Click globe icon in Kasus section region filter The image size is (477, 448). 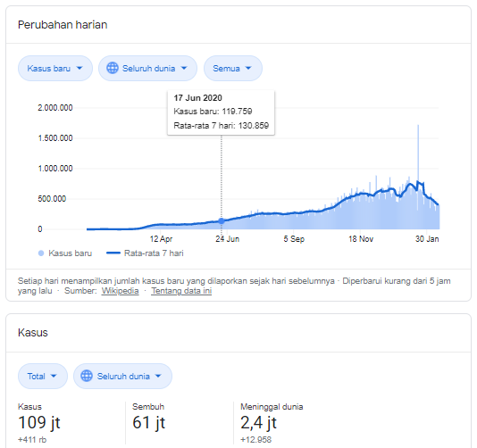[87, 376]
